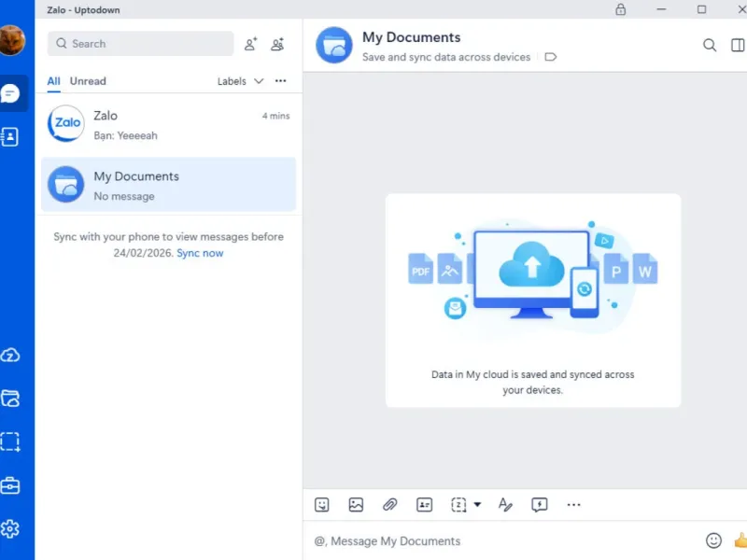Open the profile avatar in the sidebar

(x=11, y=40)
